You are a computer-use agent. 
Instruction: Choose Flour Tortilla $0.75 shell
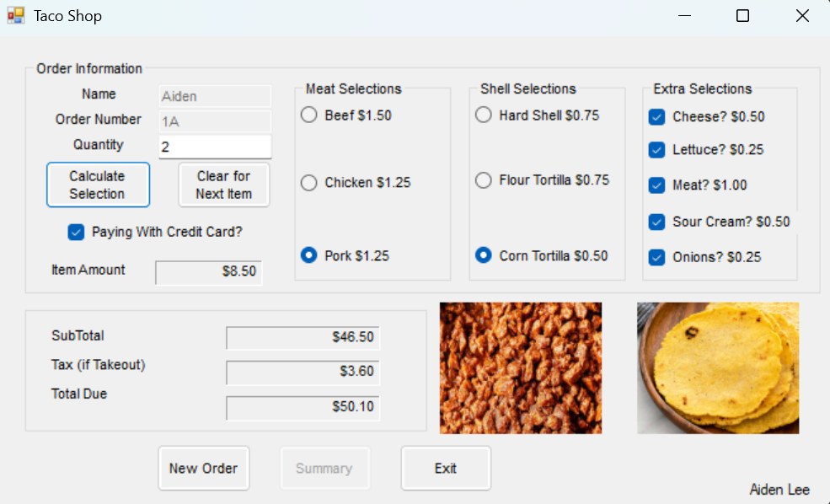(484, 180)
